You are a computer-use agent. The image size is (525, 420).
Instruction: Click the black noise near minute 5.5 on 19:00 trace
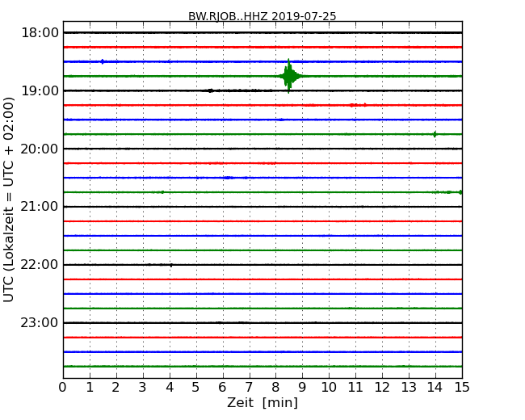pyautogui.click(x=210, y=90)
